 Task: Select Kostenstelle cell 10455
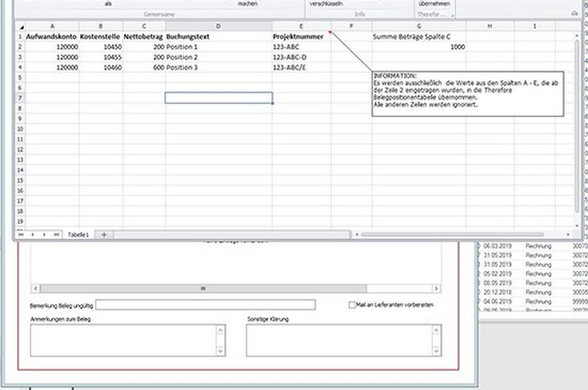101,57
